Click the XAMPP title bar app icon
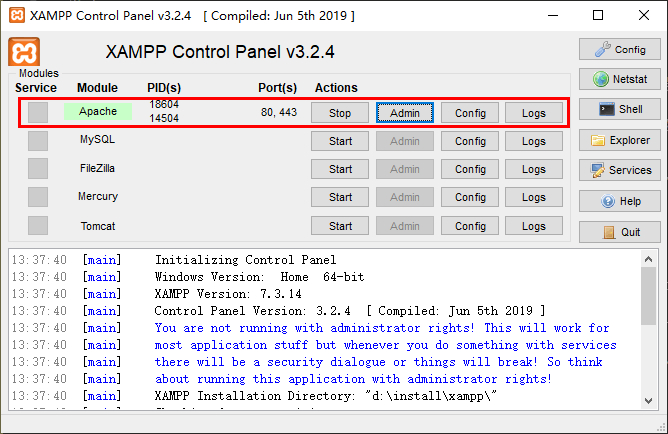668x434 pixels. tap(17, 15)
